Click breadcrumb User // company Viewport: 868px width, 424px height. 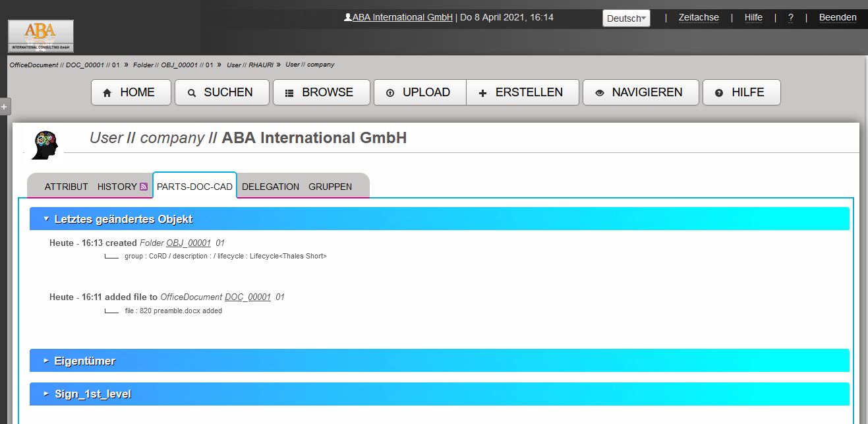(x=310, y=65)
